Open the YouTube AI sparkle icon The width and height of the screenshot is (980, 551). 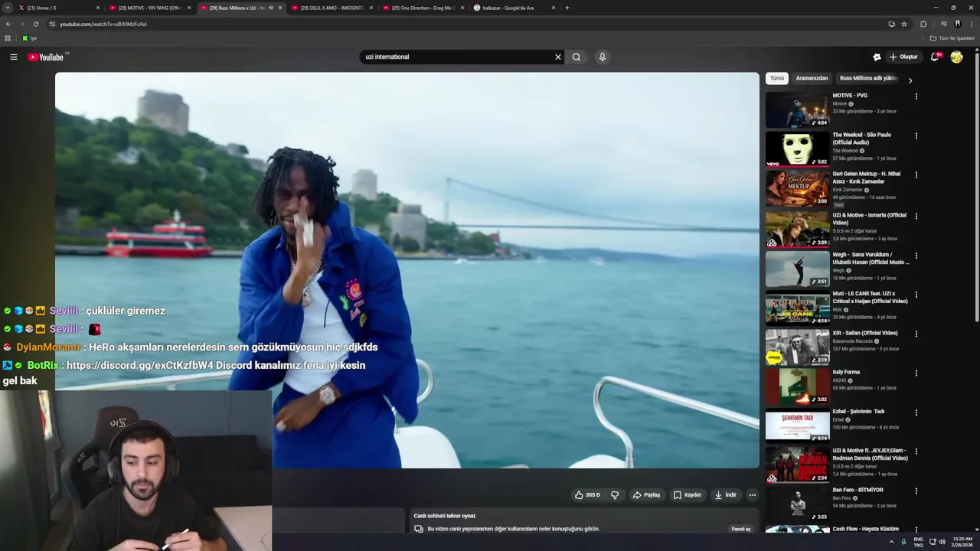coord(877,57)
